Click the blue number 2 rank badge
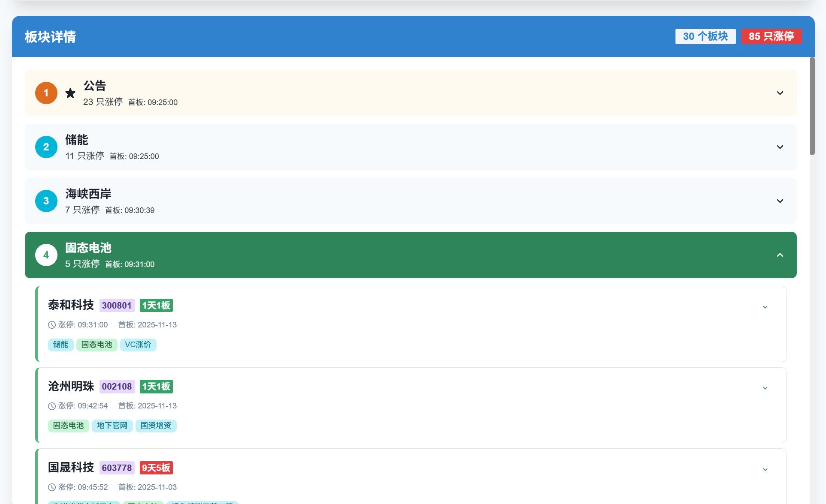The height and width of the screenshot is (504, 826). tap(46, 147)
